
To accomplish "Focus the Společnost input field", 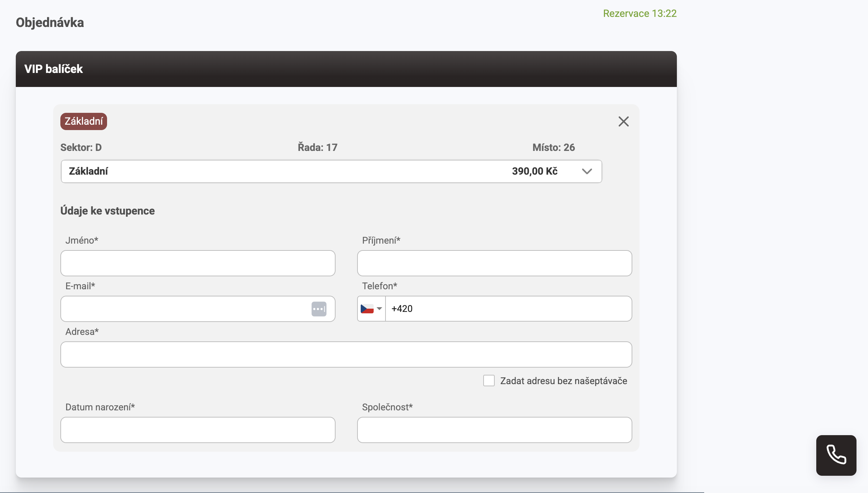I will 494,430.
